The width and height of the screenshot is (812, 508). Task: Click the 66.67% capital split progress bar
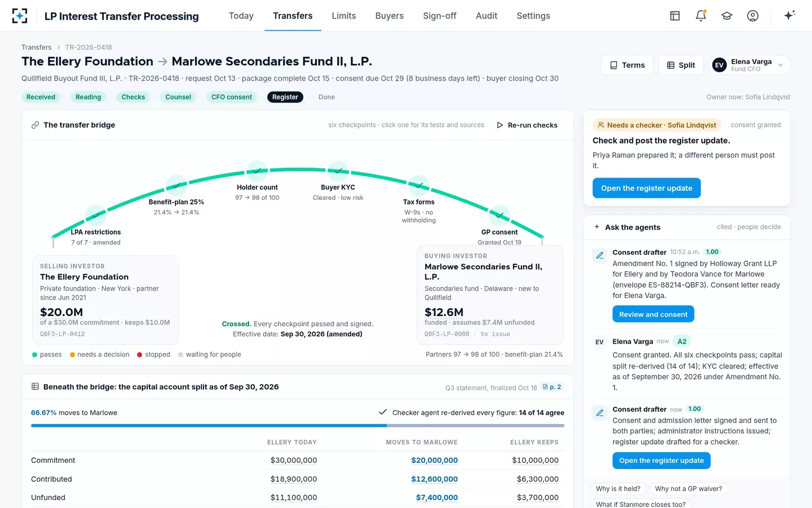(x=298, y=426)
